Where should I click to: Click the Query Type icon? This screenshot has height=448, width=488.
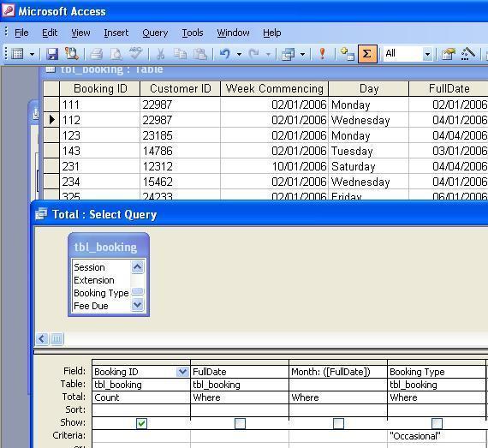pyautogui.click(x=289, y=54)
